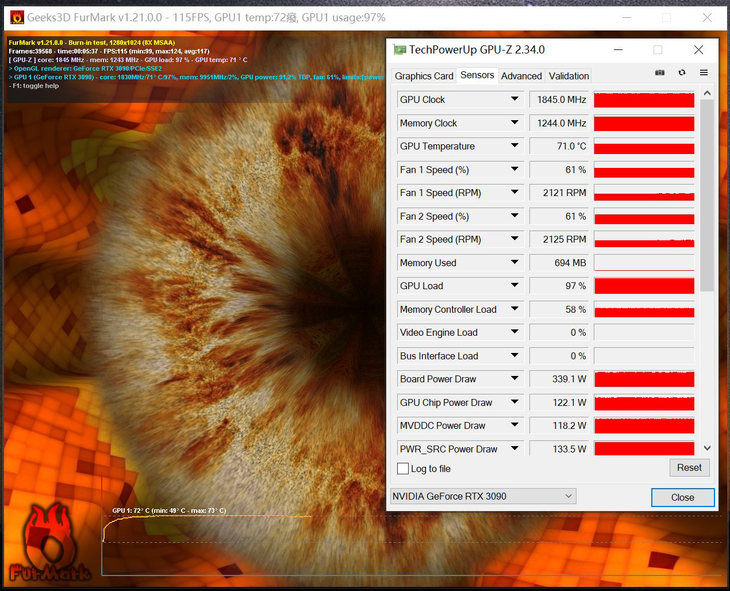Click the GPU-Z screenshot camera icon
730x591 pixels.
(x=660, y=73)
